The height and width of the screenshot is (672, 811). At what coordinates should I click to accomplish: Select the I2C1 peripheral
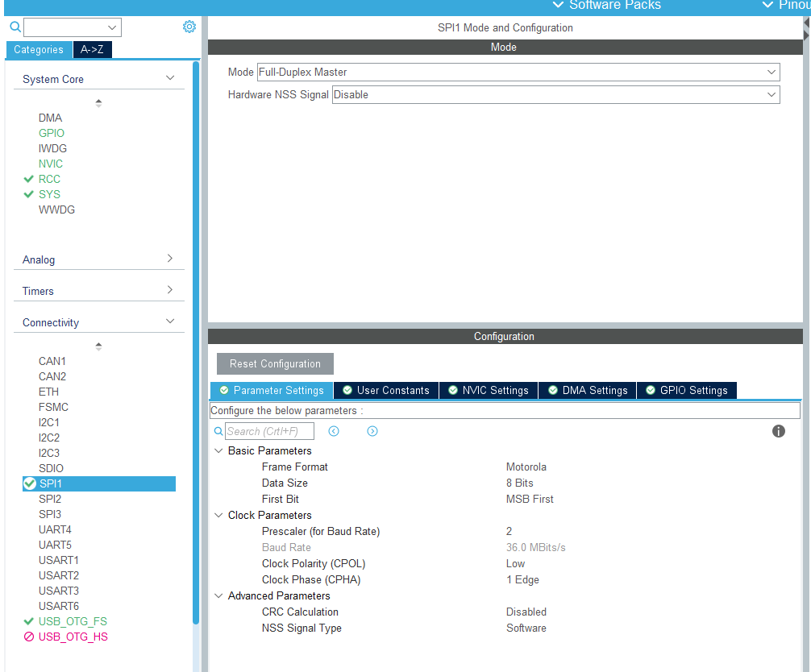pos(49,422)
